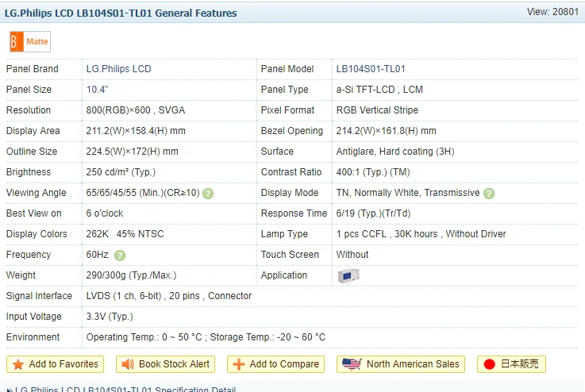This screenshot has height=392, width=585.
Task: Click touch screen value Without
Action: coord(352,255)
